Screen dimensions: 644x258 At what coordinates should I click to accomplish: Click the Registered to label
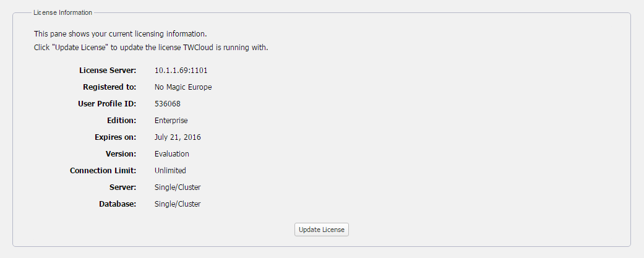109,87
